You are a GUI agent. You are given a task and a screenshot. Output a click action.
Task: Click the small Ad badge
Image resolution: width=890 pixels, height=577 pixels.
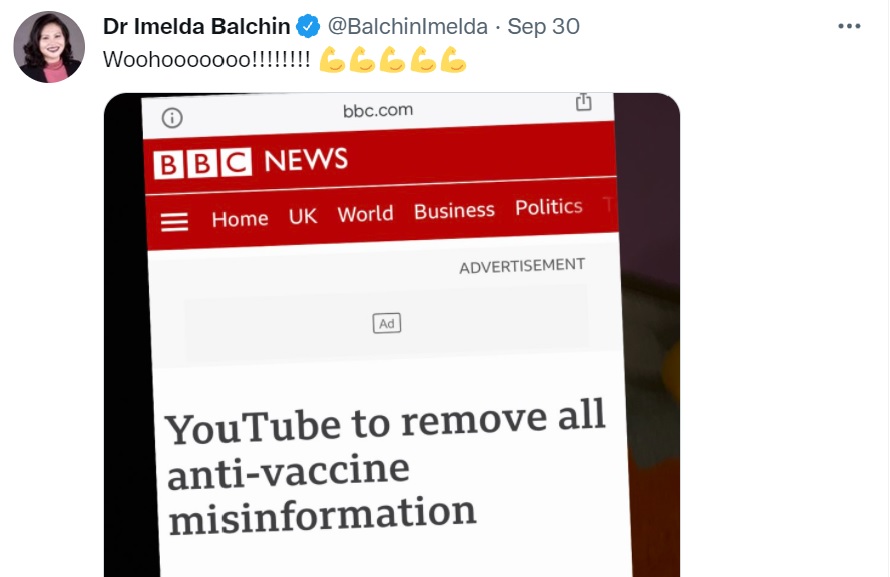pyautogui.click(x=387, y=323)
